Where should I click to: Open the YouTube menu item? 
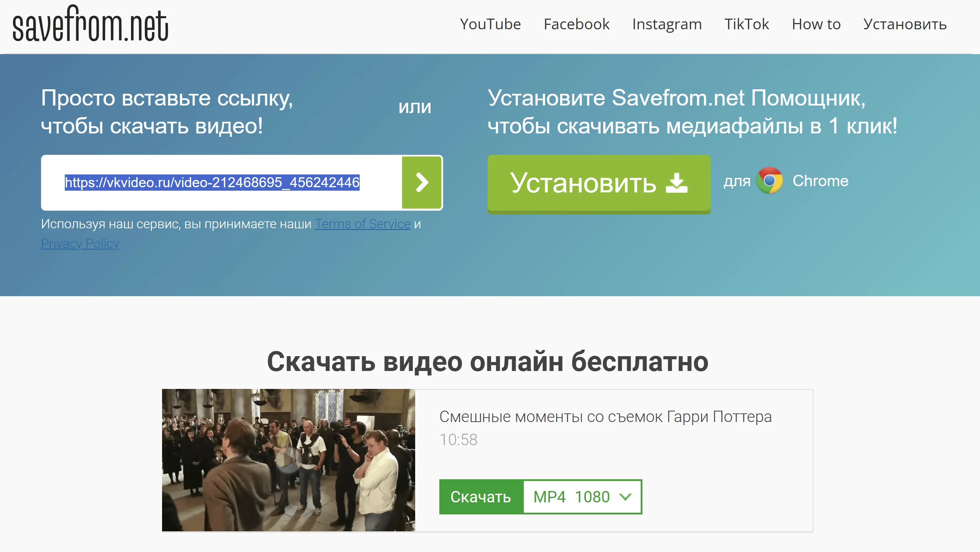pyautogui.click(x=490, y=24)
